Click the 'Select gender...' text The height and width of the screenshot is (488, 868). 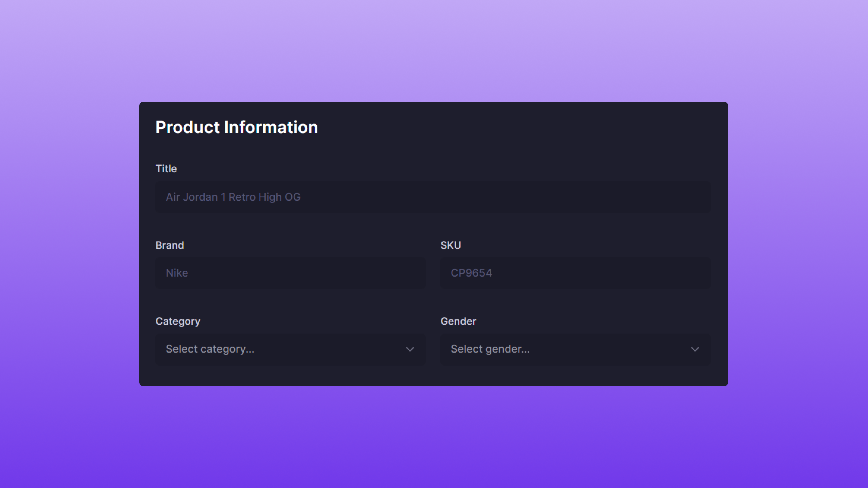pos(490,349)
